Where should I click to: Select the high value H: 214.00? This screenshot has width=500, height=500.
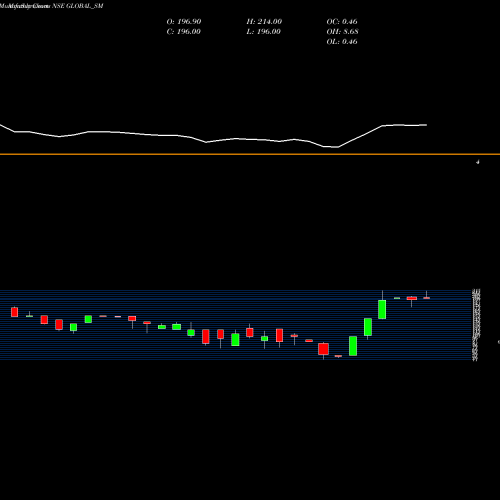point(264,22)
